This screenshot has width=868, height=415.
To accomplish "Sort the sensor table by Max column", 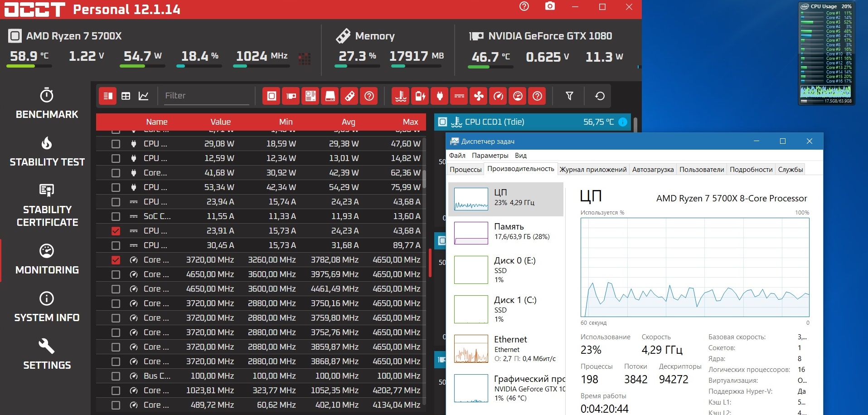I will (410, 122).
